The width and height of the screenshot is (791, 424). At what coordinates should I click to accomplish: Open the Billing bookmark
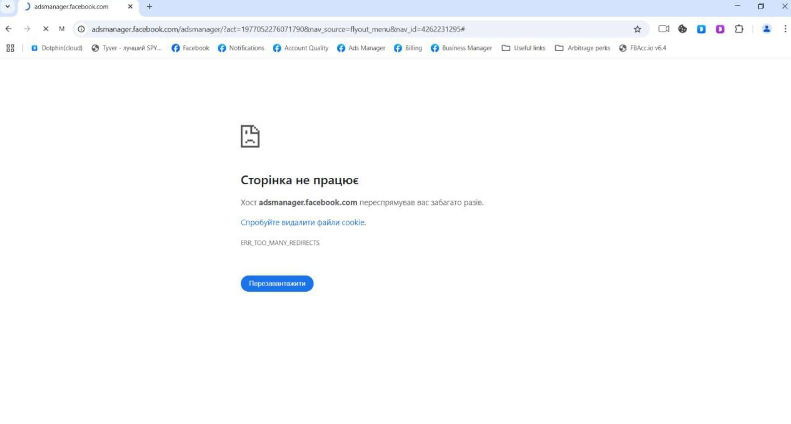tap(408, 48)
